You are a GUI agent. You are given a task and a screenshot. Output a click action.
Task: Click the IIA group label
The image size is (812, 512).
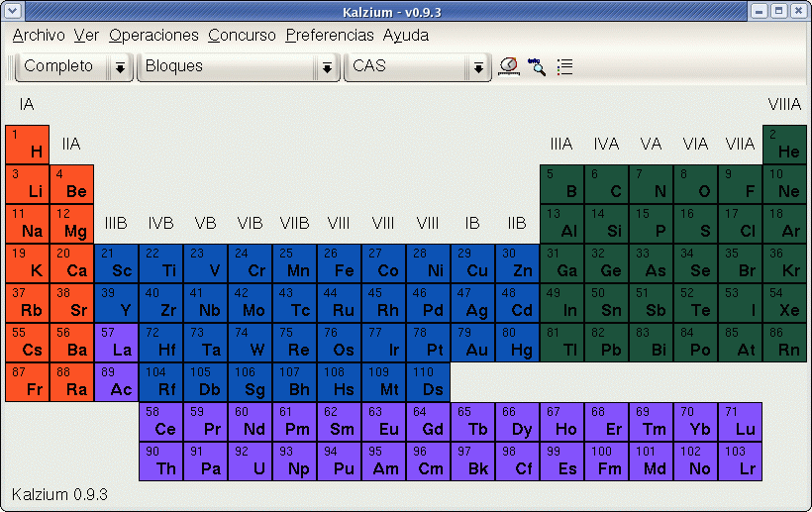(71, 144)
